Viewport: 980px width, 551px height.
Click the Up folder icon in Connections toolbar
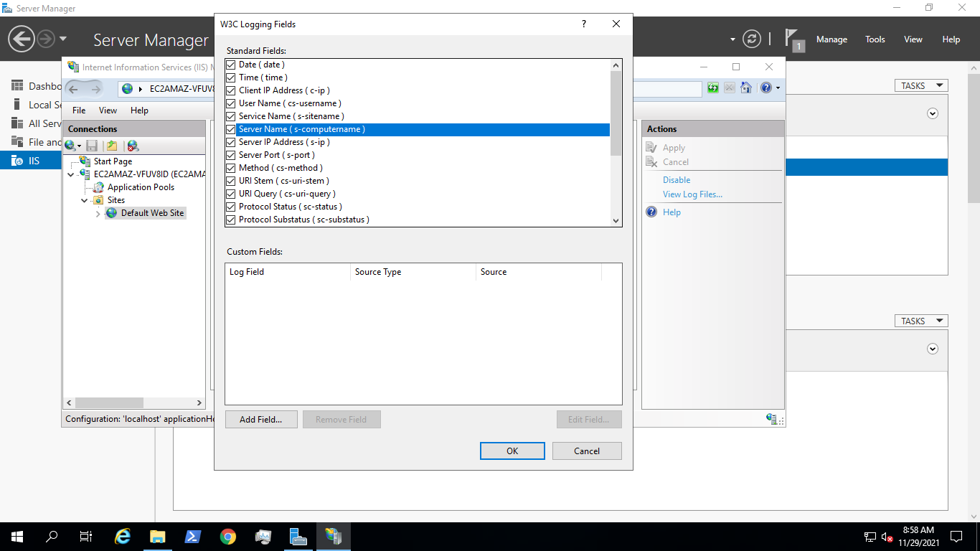112,146
